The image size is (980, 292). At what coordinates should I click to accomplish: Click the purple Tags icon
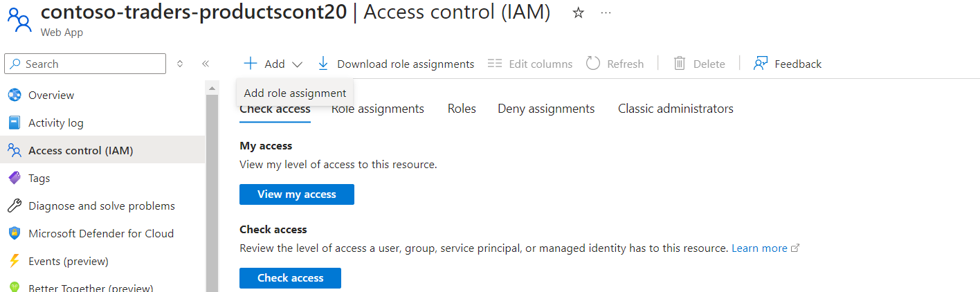pyautogui.click(x=15, y=178)
